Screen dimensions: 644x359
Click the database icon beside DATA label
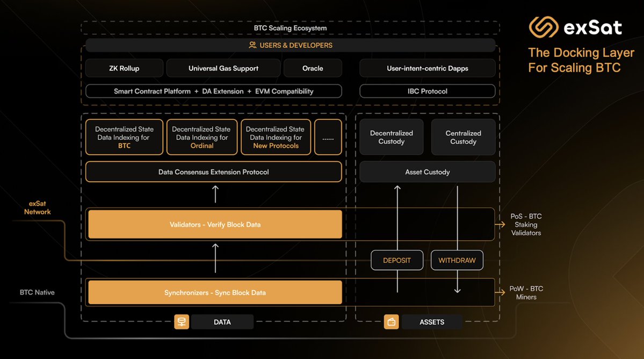coord(182,321)
